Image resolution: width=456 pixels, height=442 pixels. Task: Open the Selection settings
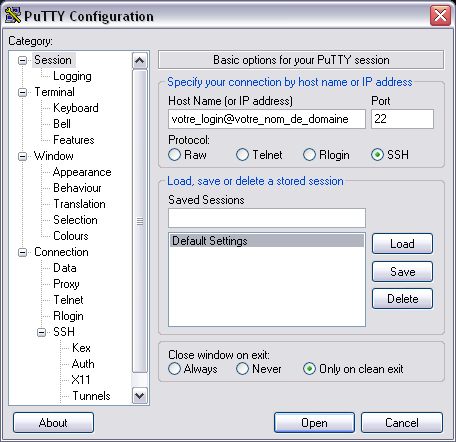(x=75, y=220)
